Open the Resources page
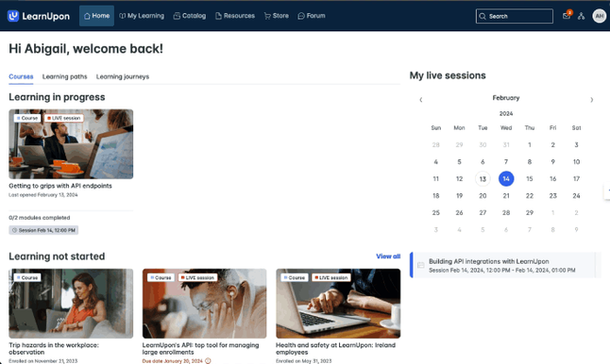The height and width of the screenshot is (364, 610). point(235,16)
